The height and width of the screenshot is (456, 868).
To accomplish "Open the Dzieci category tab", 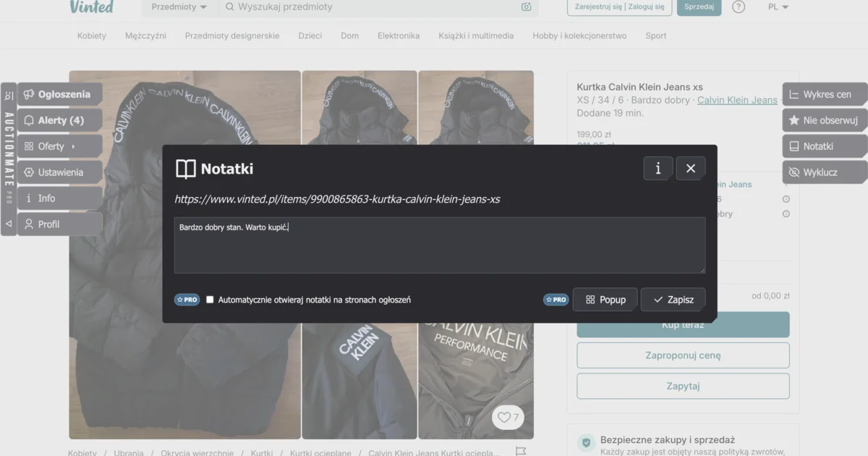I will (310, 35).
